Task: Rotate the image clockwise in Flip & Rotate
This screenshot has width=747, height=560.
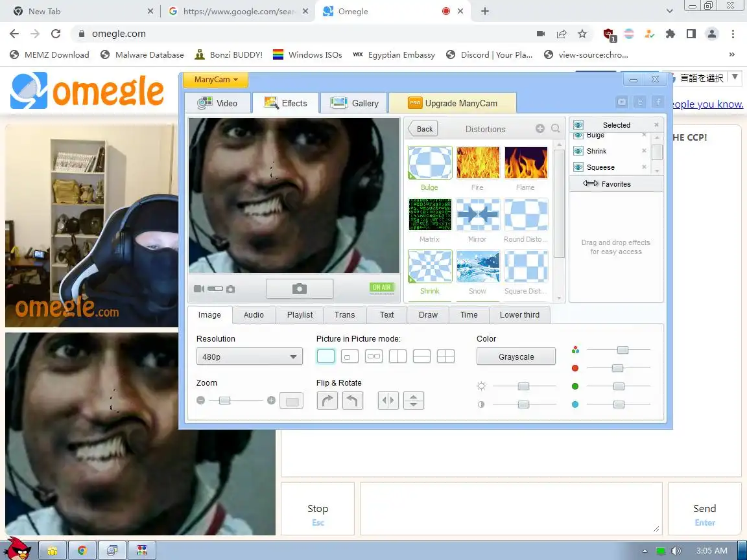Action: point(327,401)
